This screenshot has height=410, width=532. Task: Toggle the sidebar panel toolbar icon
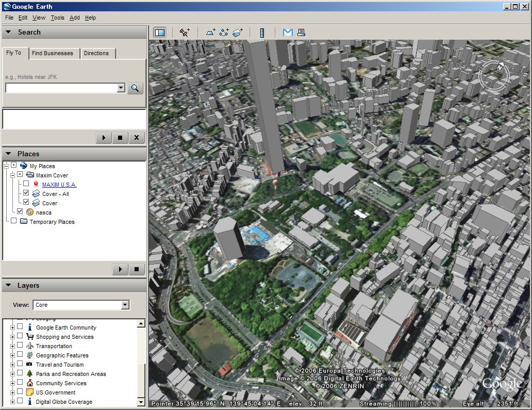(160, 32)
